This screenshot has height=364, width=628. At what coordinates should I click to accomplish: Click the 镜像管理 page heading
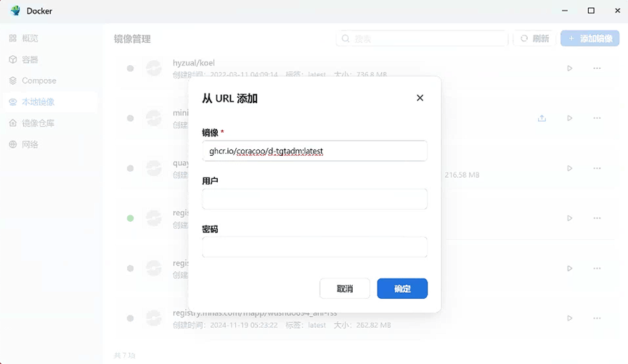coord(132,39)
